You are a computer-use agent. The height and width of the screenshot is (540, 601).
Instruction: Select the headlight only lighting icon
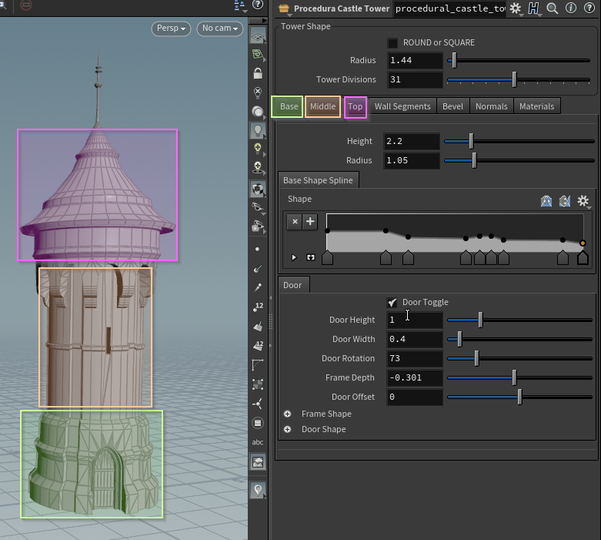click(x=258, y=112)
